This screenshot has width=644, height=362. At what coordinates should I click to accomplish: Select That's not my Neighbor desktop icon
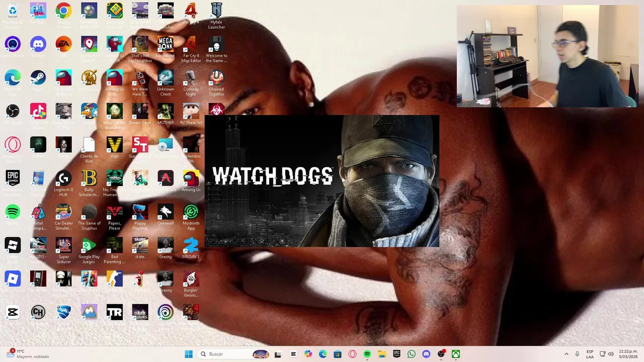140,44
